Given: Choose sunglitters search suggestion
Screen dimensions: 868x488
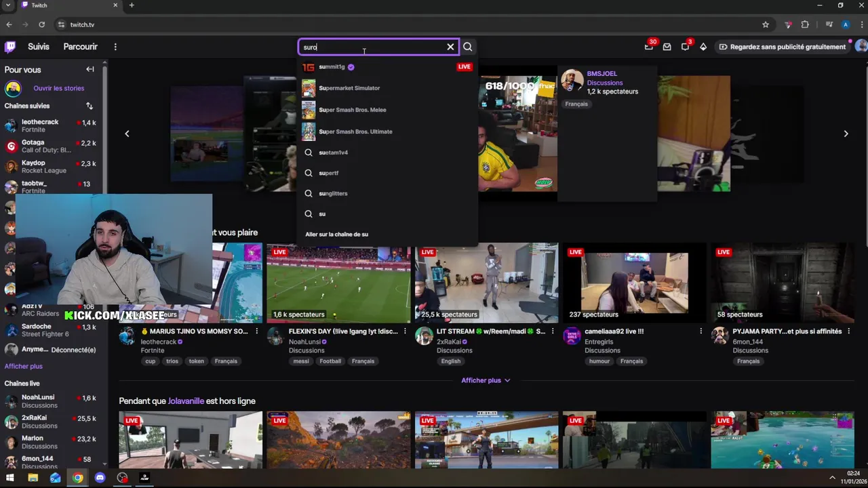Looking at the screenshot, I should tap(388, 193).
